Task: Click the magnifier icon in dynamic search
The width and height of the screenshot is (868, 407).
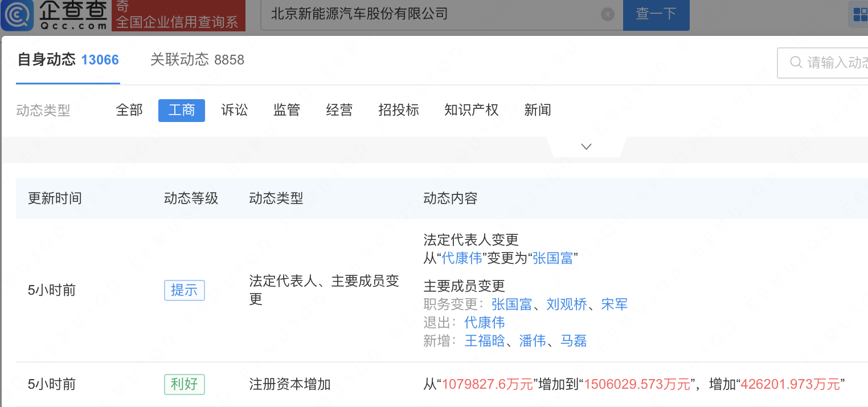Action: pos(796,62)
